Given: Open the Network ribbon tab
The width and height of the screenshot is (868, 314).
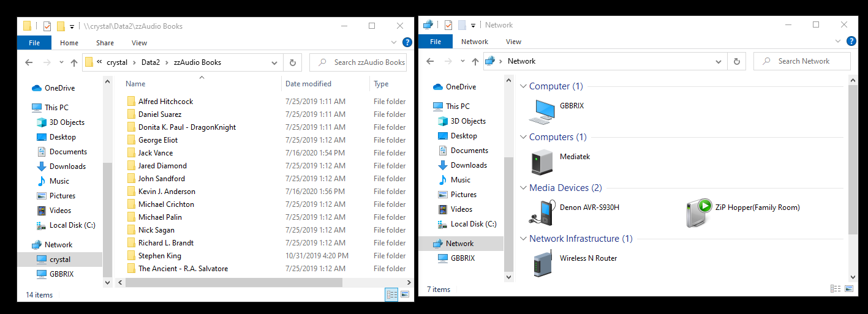Looking at the screenshot, I should pyautogui.click(x=475, y=42).
